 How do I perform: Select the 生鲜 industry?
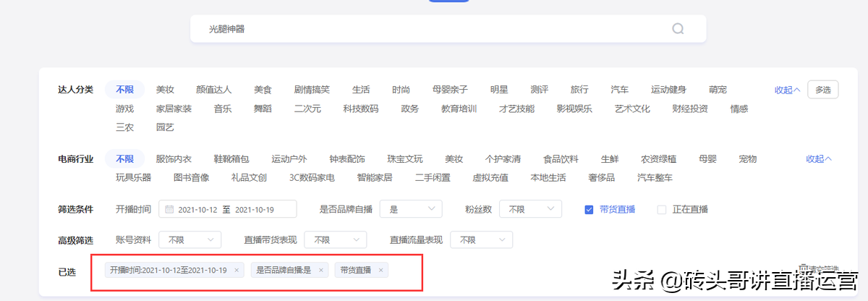610,159
